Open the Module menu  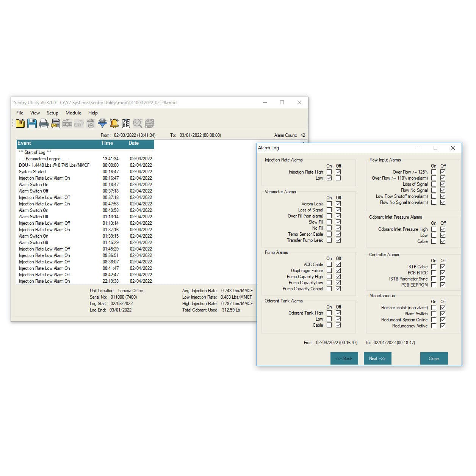[x=73, y=113]
